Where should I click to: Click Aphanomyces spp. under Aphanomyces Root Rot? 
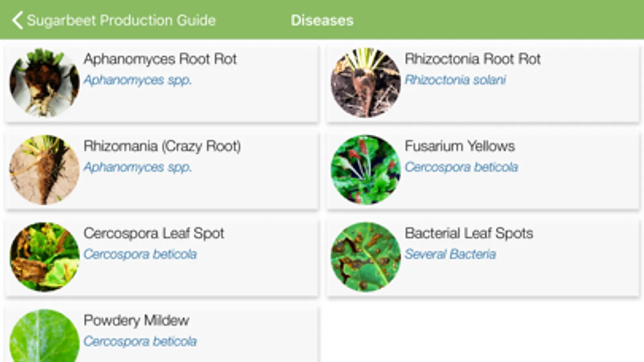coord(137,80)
